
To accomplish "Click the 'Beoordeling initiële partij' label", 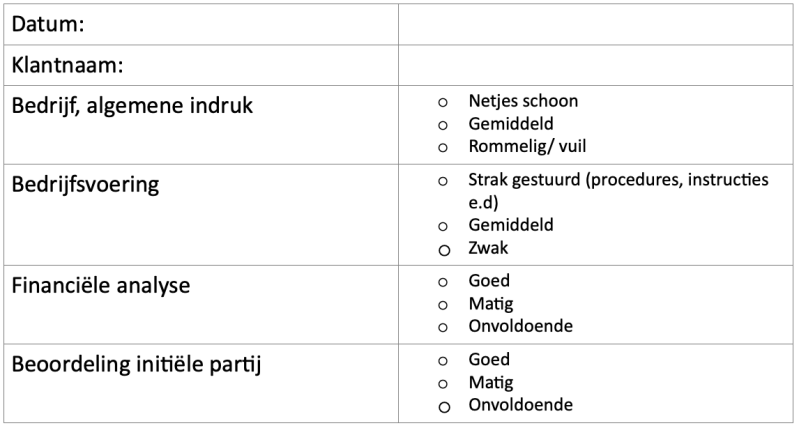I will [x=136, y=364].
